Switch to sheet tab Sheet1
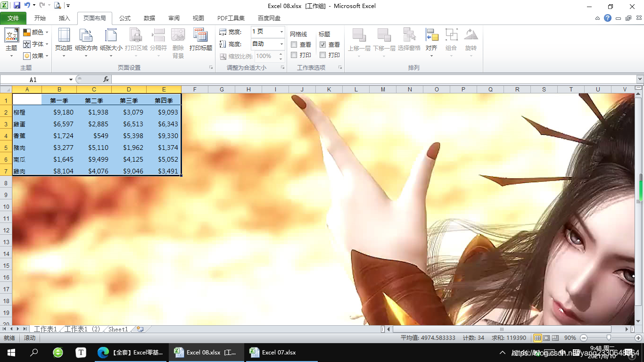Screen dimensions: 644x362 [x=118, y=329]
